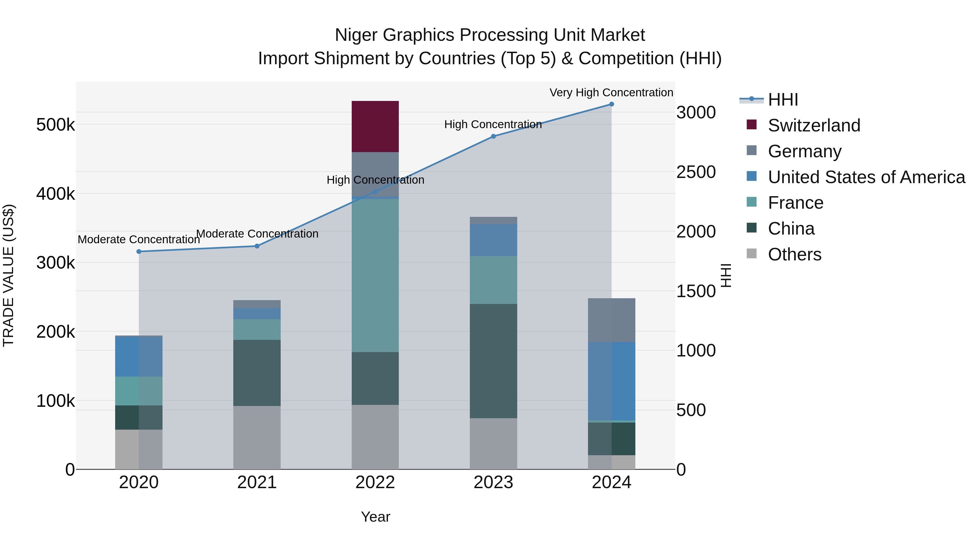Toggle the France legend entry
Viewport: 980px width, 551px height.
click(x=785, y=203)
